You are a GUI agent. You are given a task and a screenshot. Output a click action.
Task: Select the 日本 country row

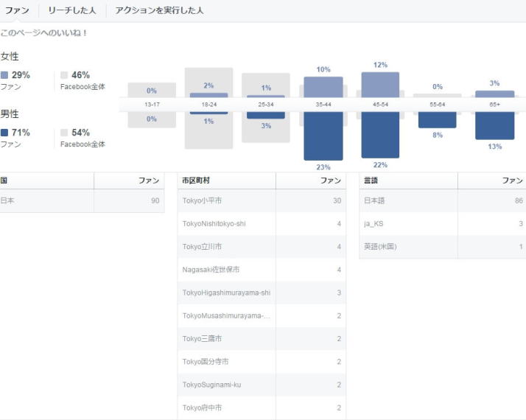pyautogui.click(x=83, y=200)
